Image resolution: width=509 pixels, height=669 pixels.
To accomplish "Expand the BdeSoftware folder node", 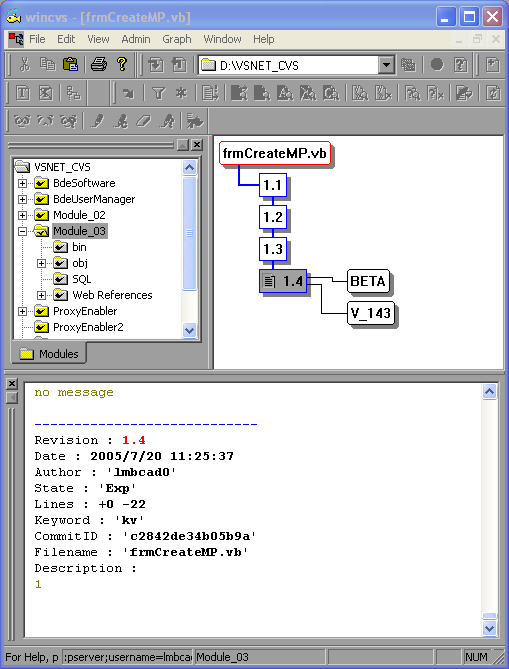I will (22, 183).
